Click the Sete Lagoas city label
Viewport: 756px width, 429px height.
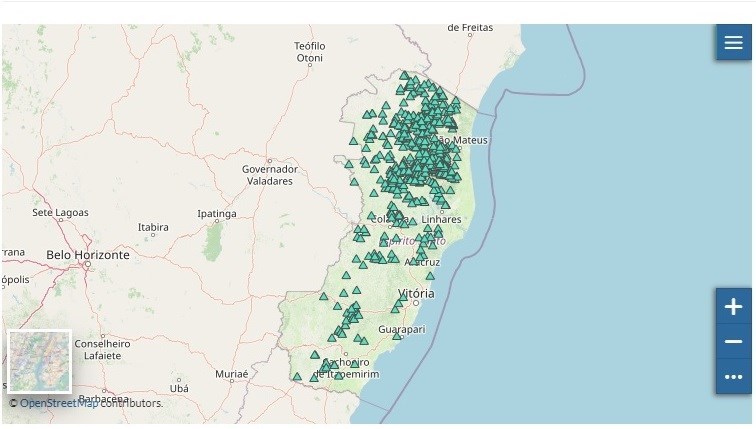point(60,213)
